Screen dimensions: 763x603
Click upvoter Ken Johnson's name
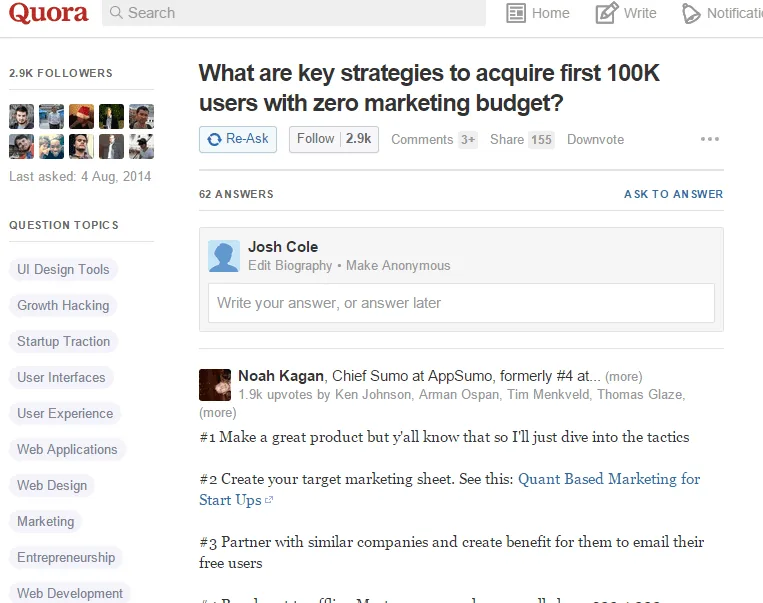pyautogui.click(x=373, y=395)
